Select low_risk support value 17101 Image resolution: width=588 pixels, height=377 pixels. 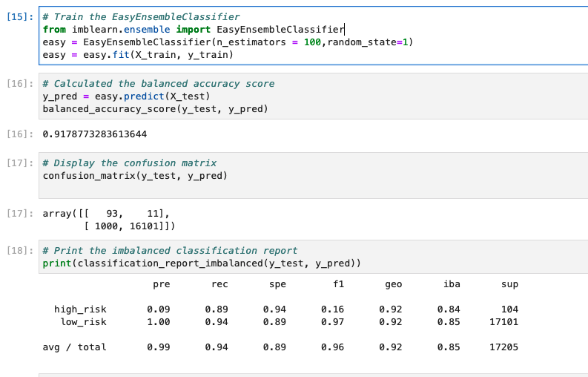[504, 322]
